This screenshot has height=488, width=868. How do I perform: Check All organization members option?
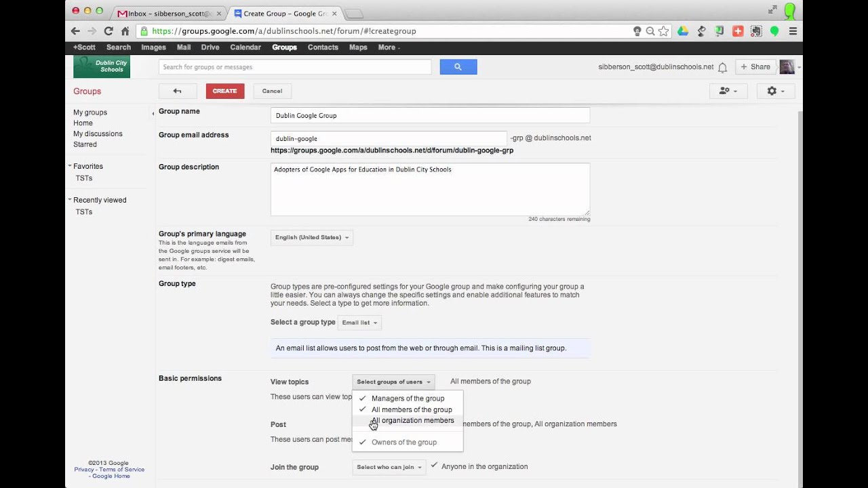point(408,420)
